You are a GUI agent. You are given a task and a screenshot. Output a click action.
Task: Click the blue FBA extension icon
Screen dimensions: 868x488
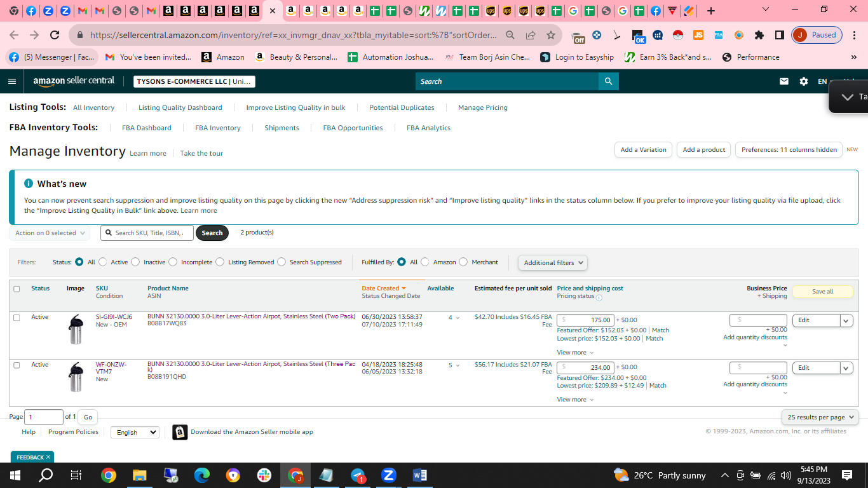719,35
